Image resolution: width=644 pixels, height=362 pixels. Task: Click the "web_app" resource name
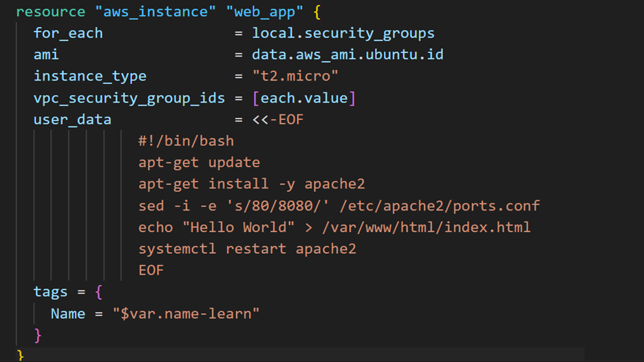(x=264, y=12)
